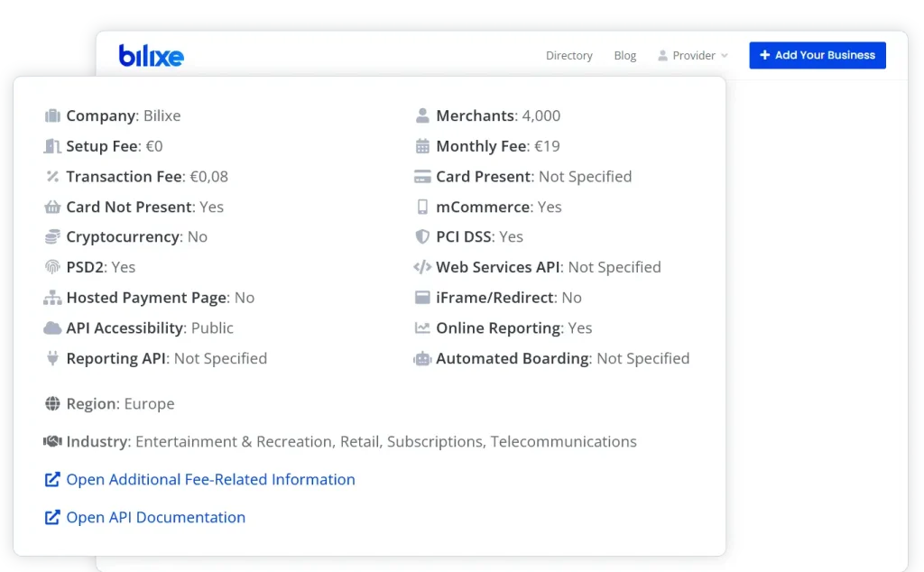Click the Cryptocurrency label text
This screenshot has height=572, width=924.
coord(123,236)
